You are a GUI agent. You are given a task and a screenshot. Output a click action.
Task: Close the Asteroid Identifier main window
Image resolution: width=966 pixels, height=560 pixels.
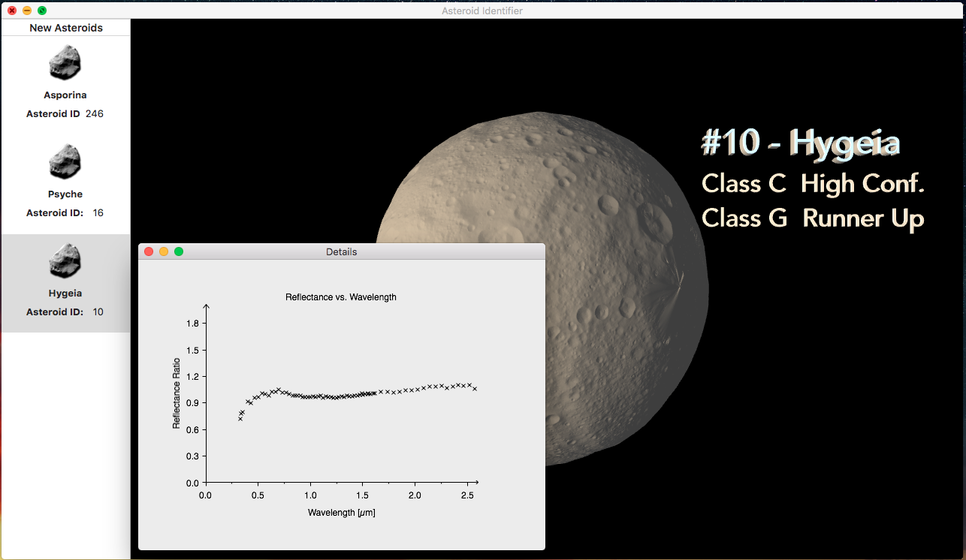[12, 11]
